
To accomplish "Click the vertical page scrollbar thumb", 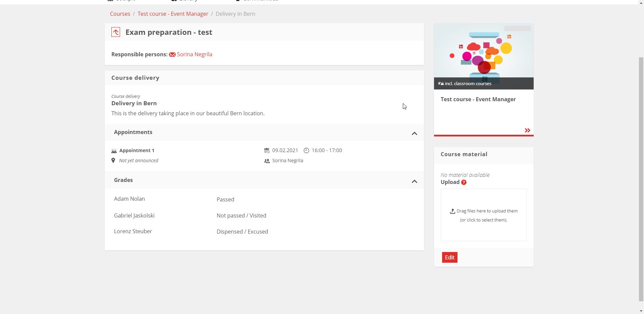I will pos(641,178).
